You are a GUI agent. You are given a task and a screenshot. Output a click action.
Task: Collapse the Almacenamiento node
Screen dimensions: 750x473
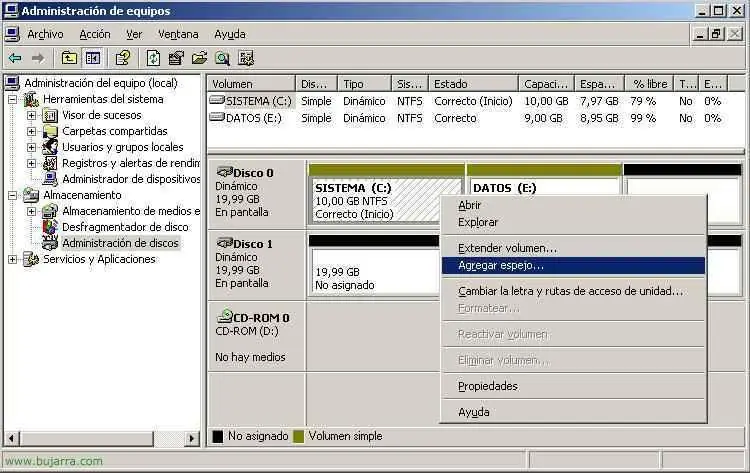pos(12,195)
